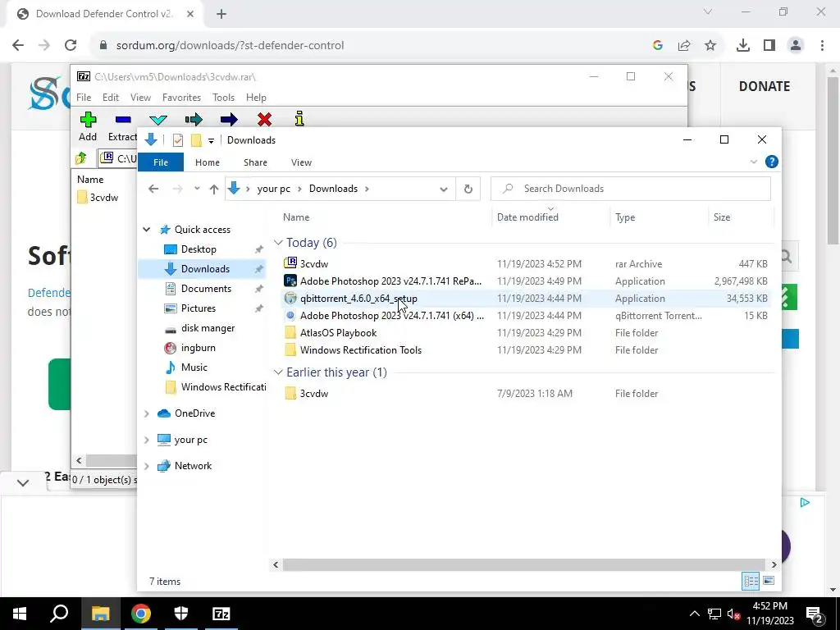Click the red Delete X icon in 7-Zip
The width and height of the screenshot is (840, 630).
pos(264,120)
